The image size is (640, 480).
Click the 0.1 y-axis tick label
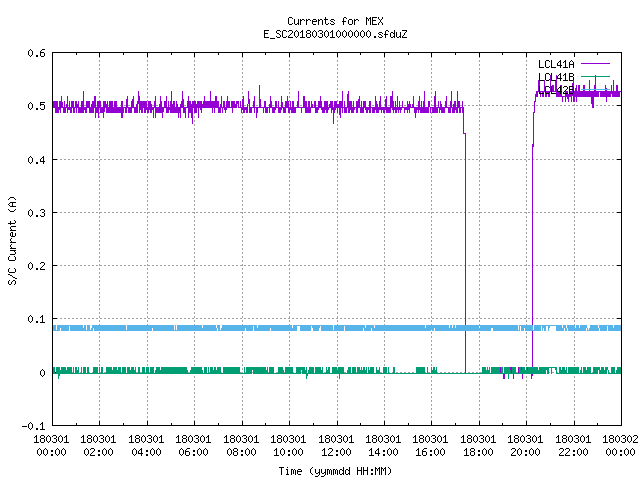tap(36, 319)
